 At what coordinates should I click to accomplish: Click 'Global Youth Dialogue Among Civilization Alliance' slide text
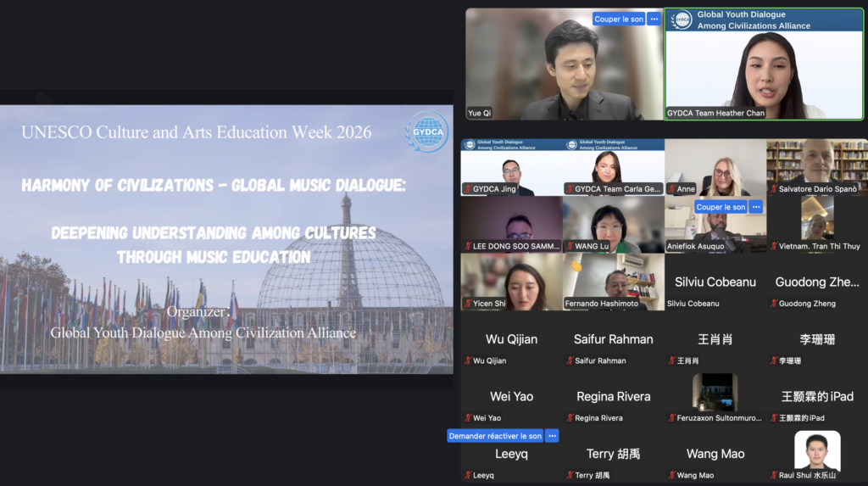click(203, 332)
